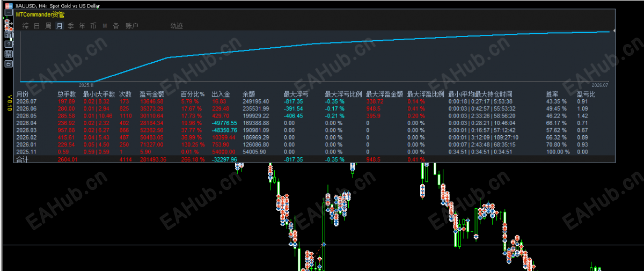Click the 余额 column header
This screenshot has height=271, width=644.
(x=249, y=94)
